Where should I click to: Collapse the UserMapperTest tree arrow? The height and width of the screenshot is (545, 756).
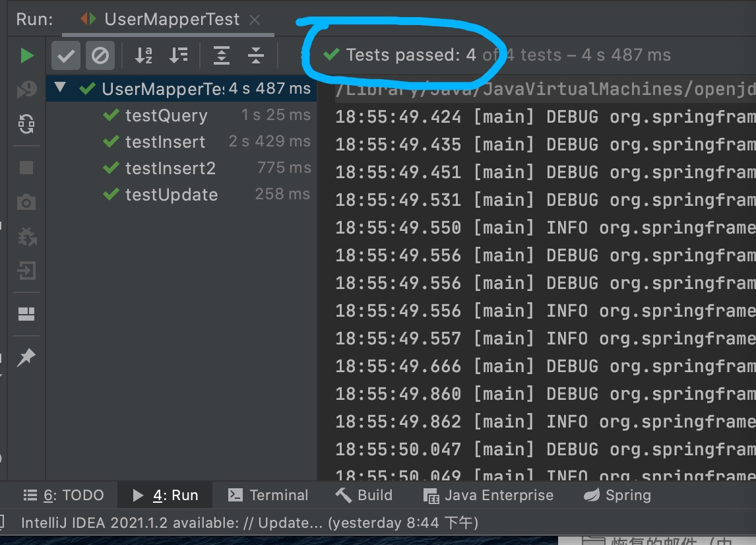61,88
